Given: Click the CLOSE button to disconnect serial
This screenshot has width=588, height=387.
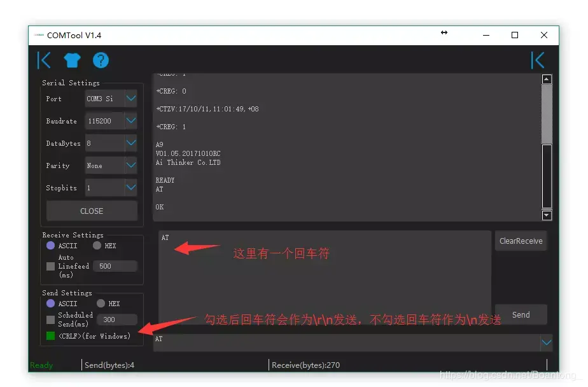Looking at the screenshot, I should pos(91,211).
